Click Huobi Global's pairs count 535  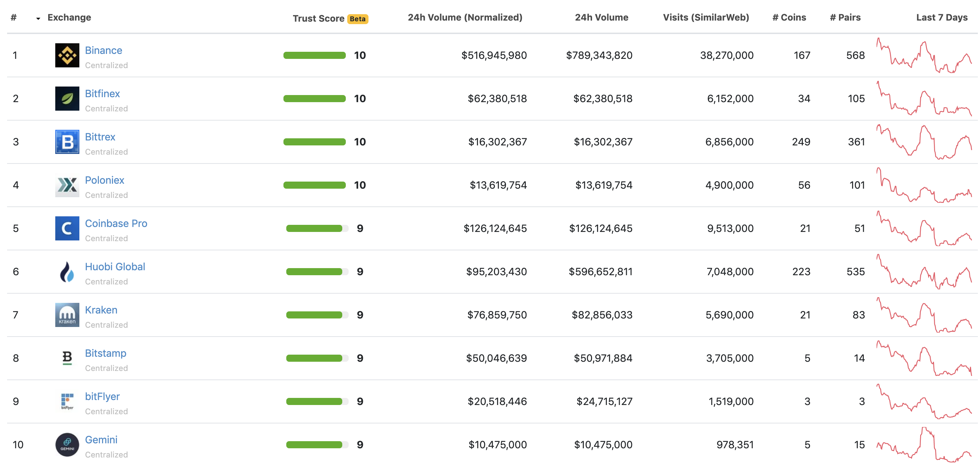click(x=856, y=271)
